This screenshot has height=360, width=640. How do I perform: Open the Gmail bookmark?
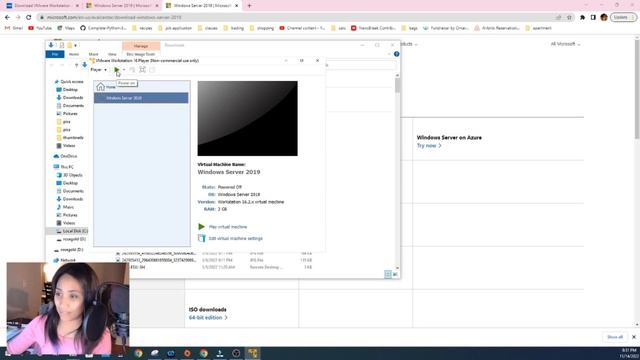(x=13, y=28)
